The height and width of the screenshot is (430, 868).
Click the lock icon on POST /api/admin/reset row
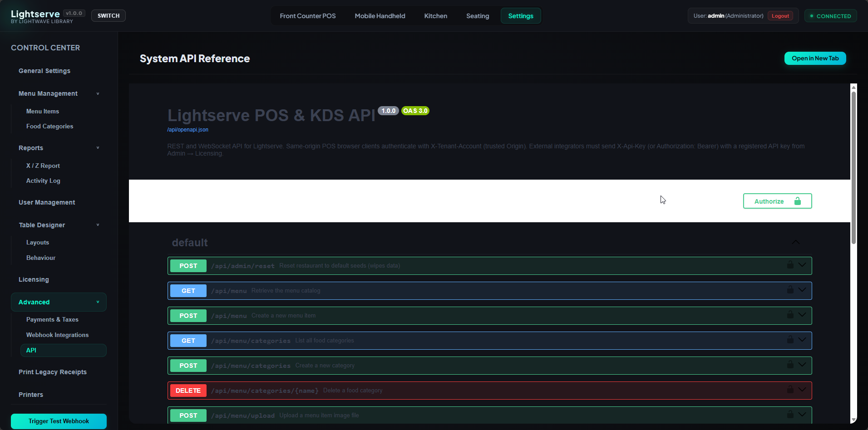[790, 265]
